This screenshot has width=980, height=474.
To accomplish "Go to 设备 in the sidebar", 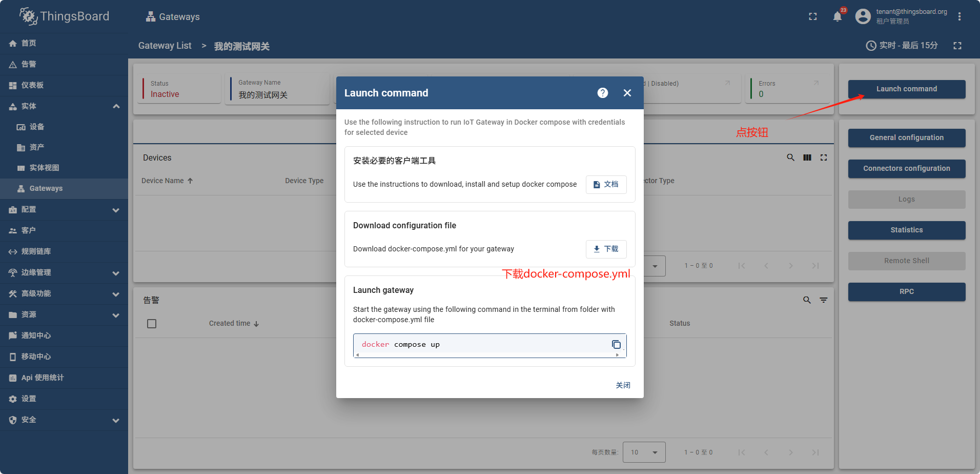I will coord(36,127).
